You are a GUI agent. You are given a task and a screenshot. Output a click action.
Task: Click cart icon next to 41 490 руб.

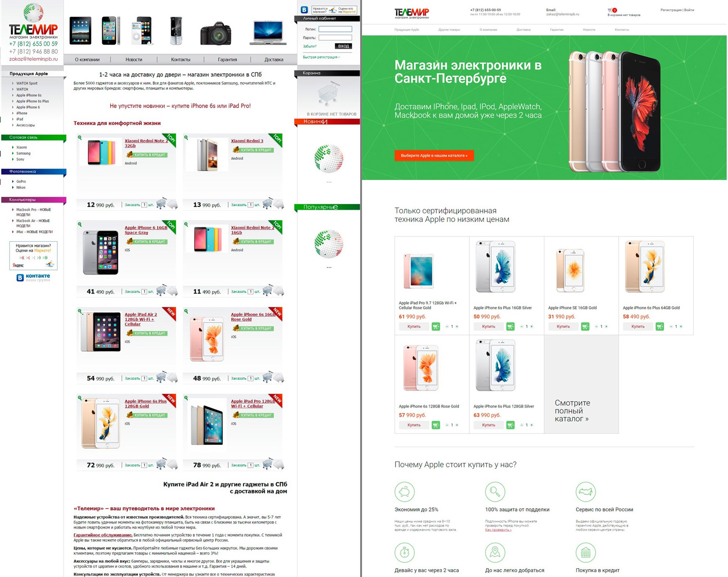tap(161, 290)
